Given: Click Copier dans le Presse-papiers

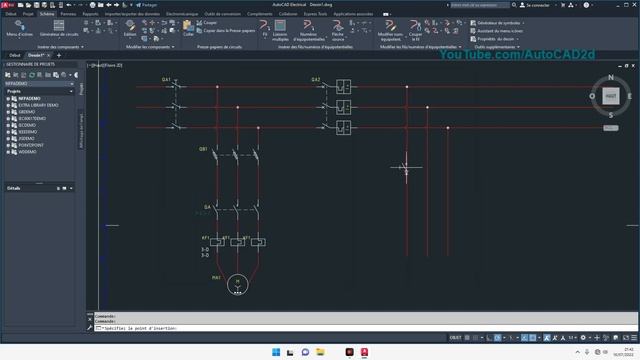Looking at the screenshot, I should tap(226, 31).
